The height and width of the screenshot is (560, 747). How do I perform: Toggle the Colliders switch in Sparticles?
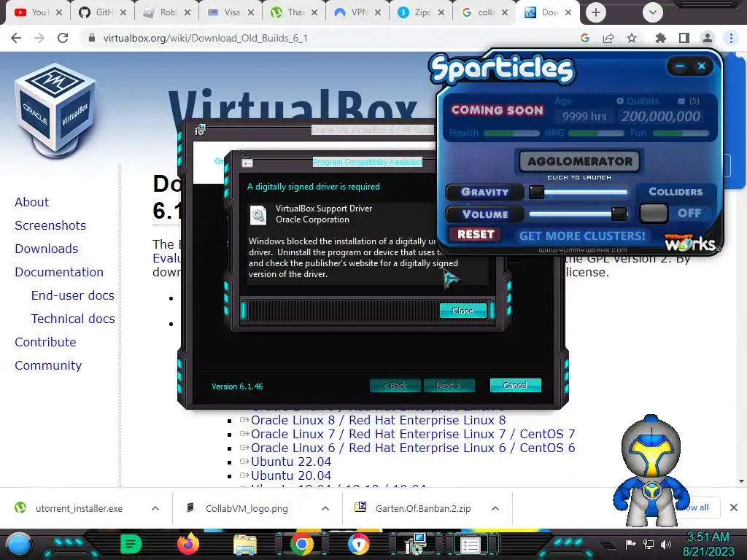point(654,213)
